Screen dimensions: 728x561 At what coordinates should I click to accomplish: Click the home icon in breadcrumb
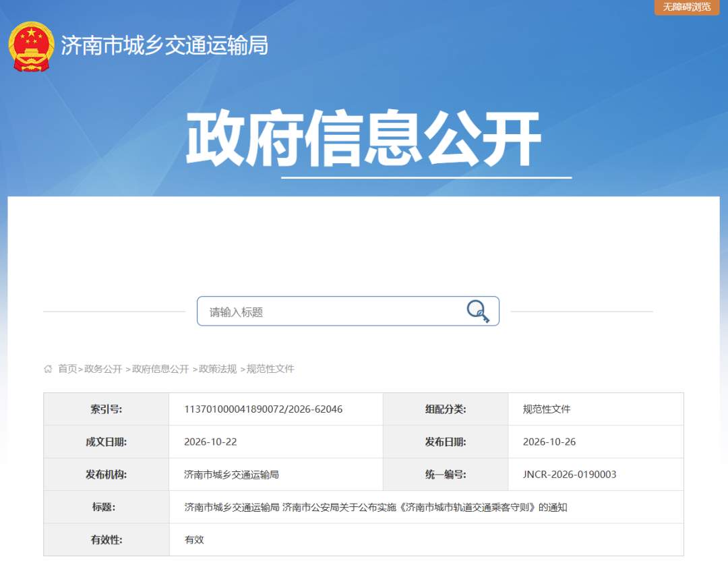pos(48,369)
